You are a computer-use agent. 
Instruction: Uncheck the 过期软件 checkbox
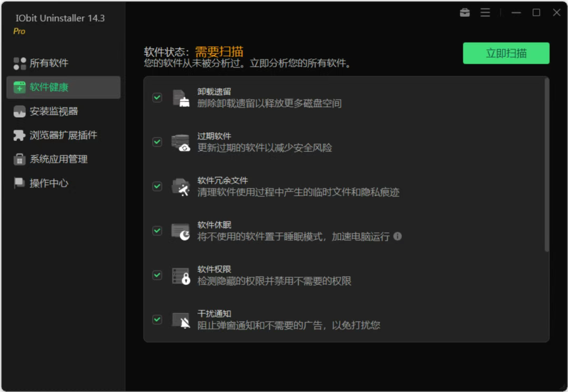[157, 142]
